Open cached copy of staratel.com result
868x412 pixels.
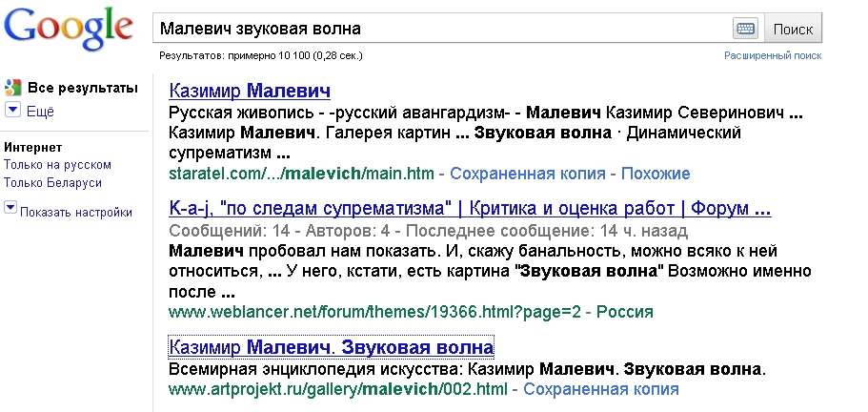coord(528,174)
